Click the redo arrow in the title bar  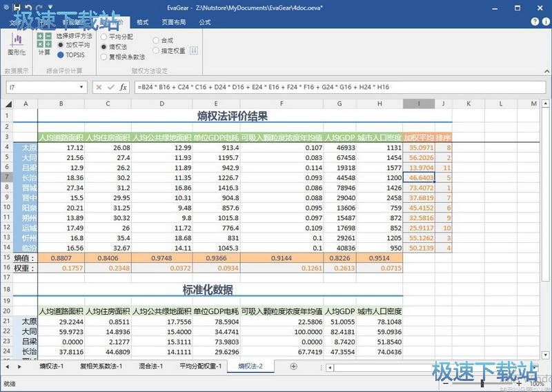pyautogui.click(x=39, y=7)
